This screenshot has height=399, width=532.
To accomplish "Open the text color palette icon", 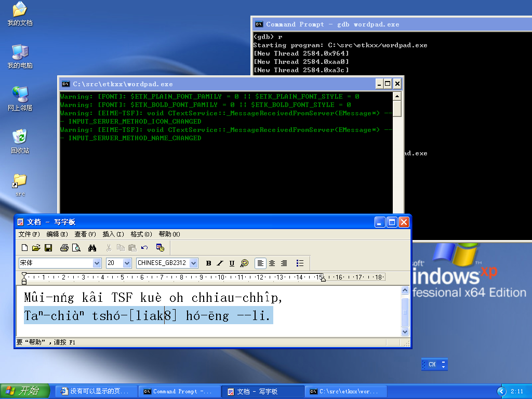I will point(244,263).
